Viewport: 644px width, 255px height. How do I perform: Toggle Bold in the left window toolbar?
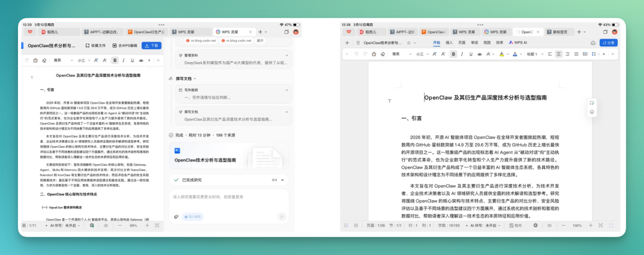coord(114,60)
